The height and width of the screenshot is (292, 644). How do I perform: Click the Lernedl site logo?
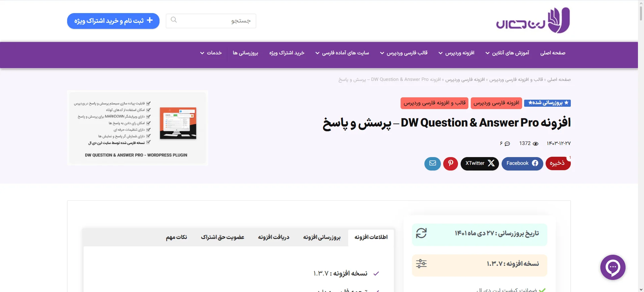click(x=533, y=20)
